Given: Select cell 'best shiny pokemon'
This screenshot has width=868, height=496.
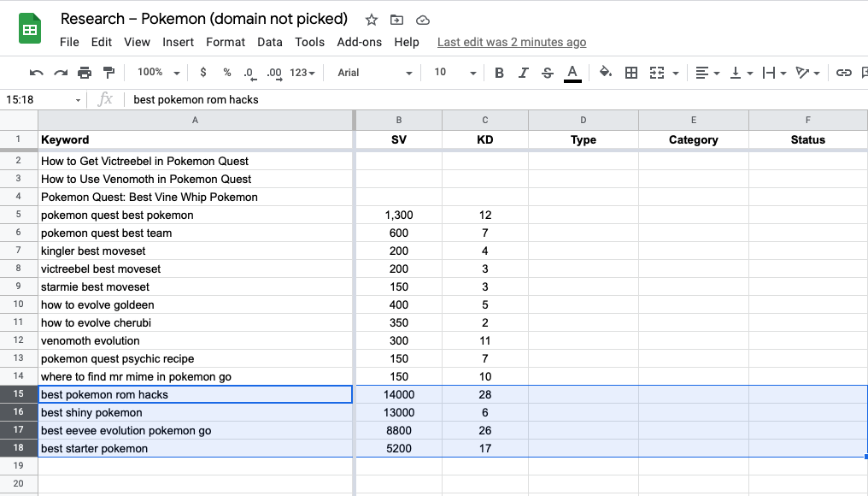Looking at the screenshot, I should [195, 412].
